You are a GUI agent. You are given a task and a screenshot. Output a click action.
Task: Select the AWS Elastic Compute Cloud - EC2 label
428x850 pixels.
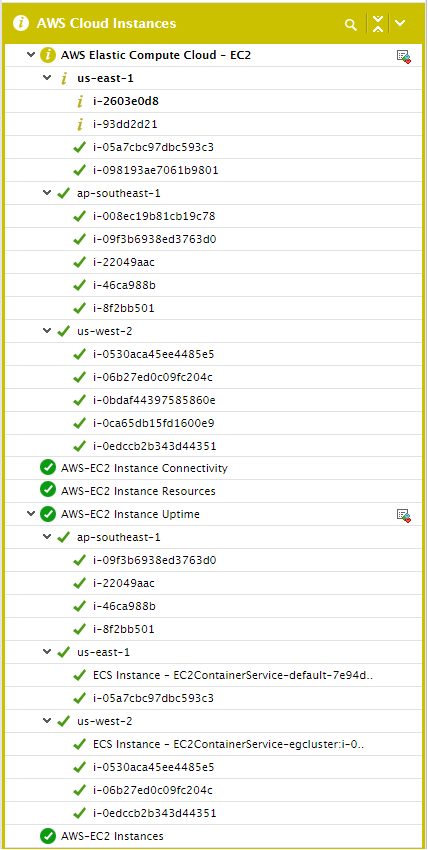(x=155, y=55)
